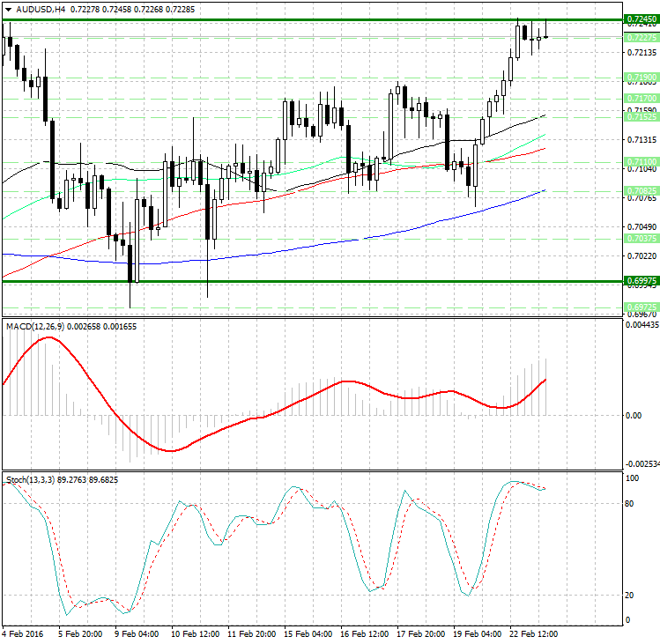
Task: Click the black triangle beside AUDUSD,H4
Action: tap(8, 10)
